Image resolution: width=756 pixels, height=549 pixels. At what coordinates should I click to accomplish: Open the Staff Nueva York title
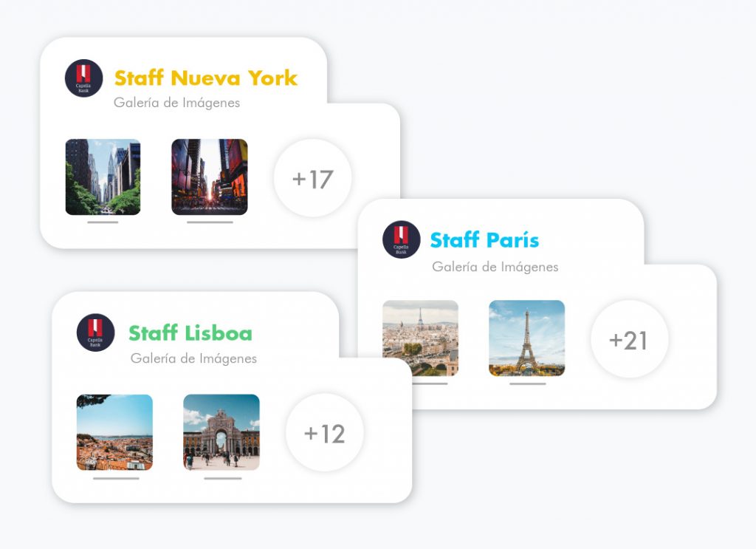pos(206,78)
